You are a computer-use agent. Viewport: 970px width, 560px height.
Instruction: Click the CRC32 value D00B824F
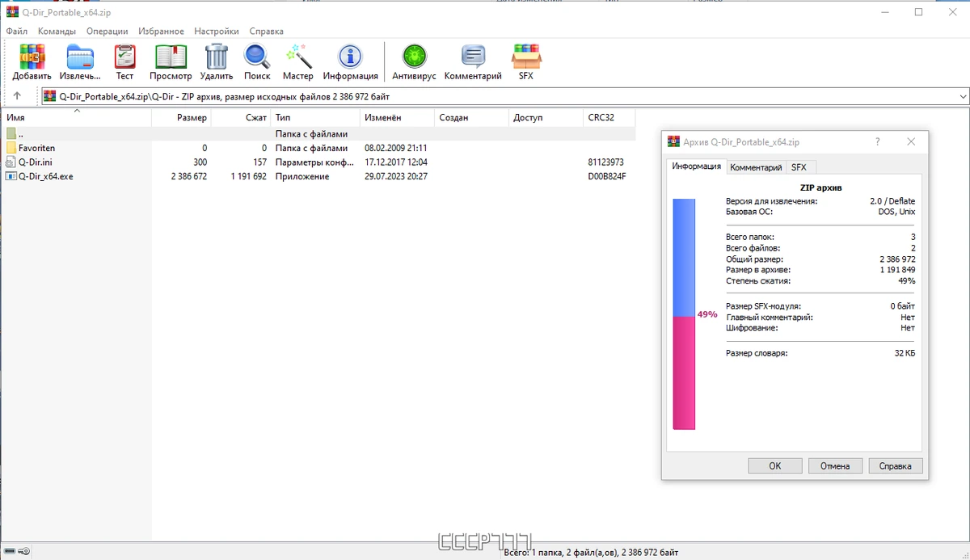(607, 176)
